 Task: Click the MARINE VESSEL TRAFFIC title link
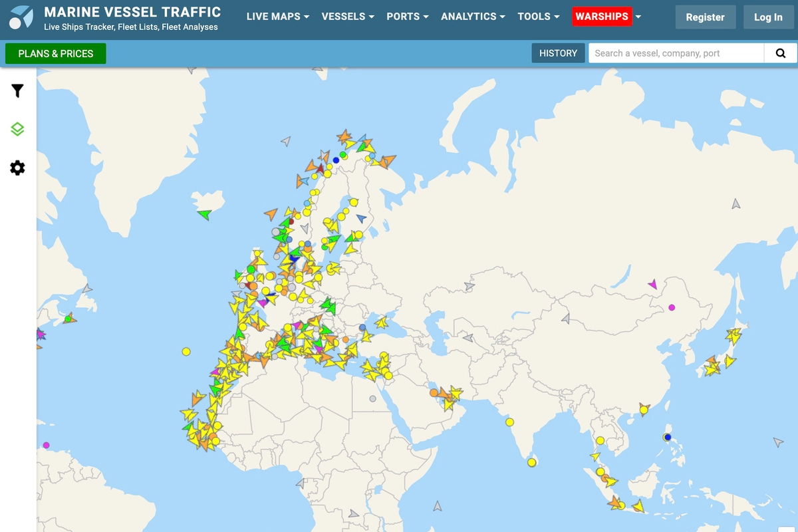pos(132,12)
